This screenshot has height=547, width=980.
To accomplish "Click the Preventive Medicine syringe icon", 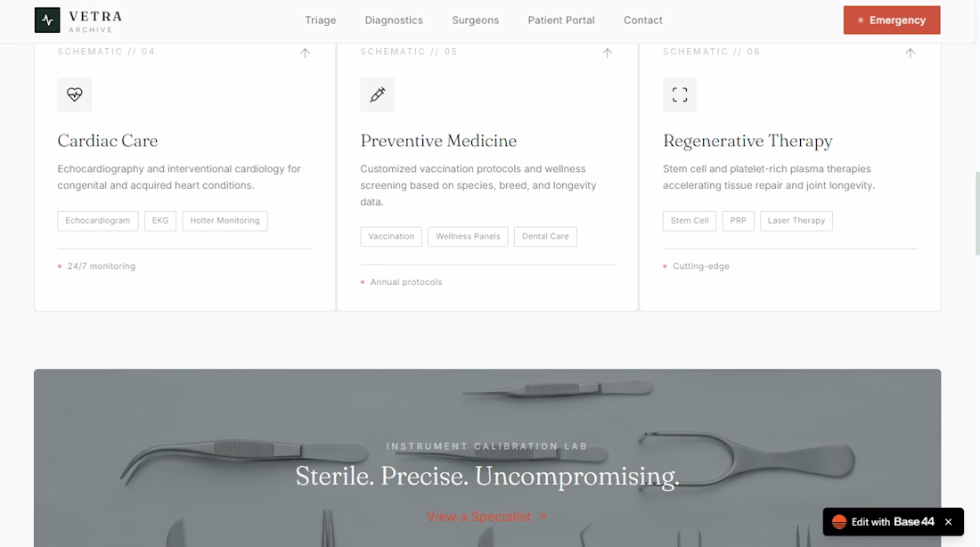I will [378, 94].
